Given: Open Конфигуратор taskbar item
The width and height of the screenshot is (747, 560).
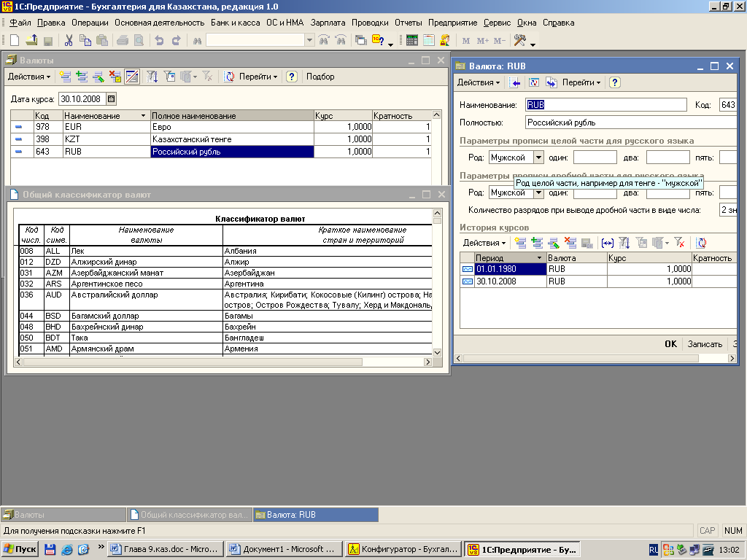Looking at the screenshot, I should (404, 549).
